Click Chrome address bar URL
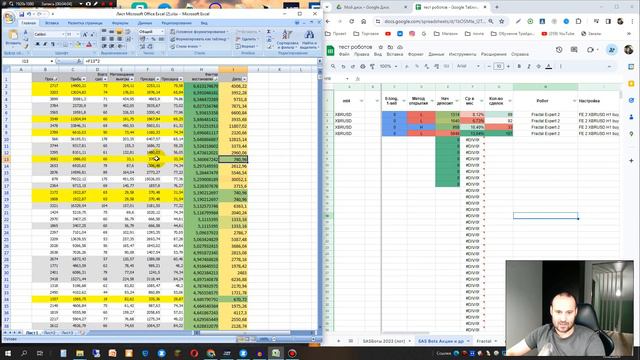This screenshot has width=640, height=360. pos(434,21)
